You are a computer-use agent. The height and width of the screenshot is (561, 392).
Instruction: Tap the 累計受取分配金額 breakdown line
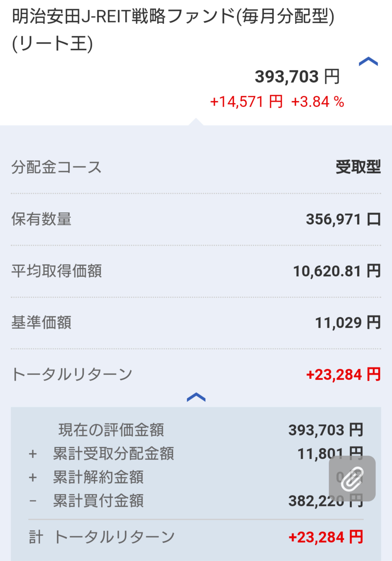pos(113,454)
